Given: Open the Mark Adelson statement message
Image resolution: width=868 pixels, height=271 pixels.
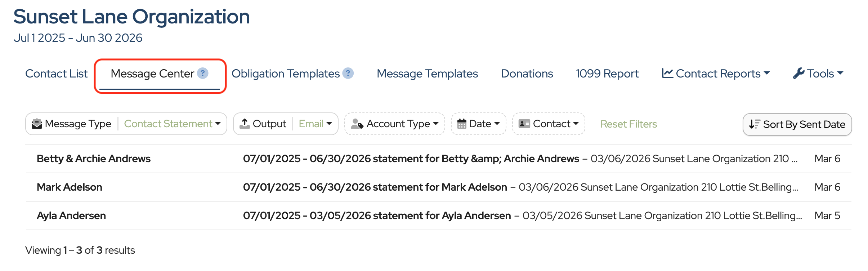Looking at the screenshot, I should tap(375, 187).
